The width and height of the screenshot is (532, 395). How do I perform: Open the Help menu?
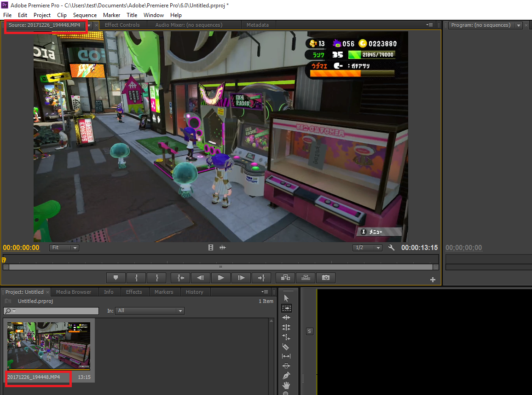[176, 15]
